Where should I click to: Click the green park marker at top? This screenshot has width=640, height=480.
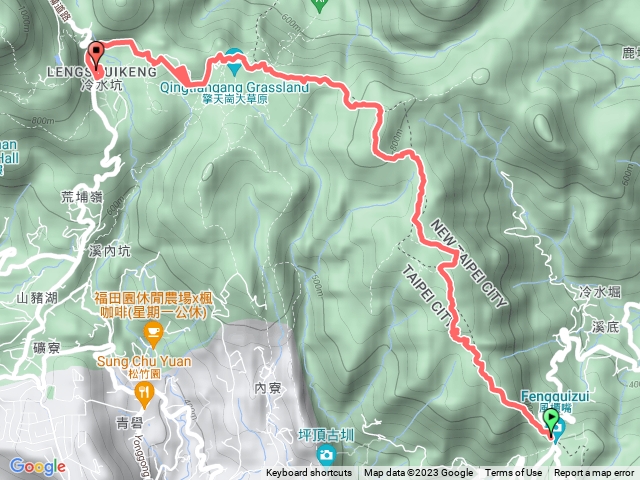tap(320, 5)
